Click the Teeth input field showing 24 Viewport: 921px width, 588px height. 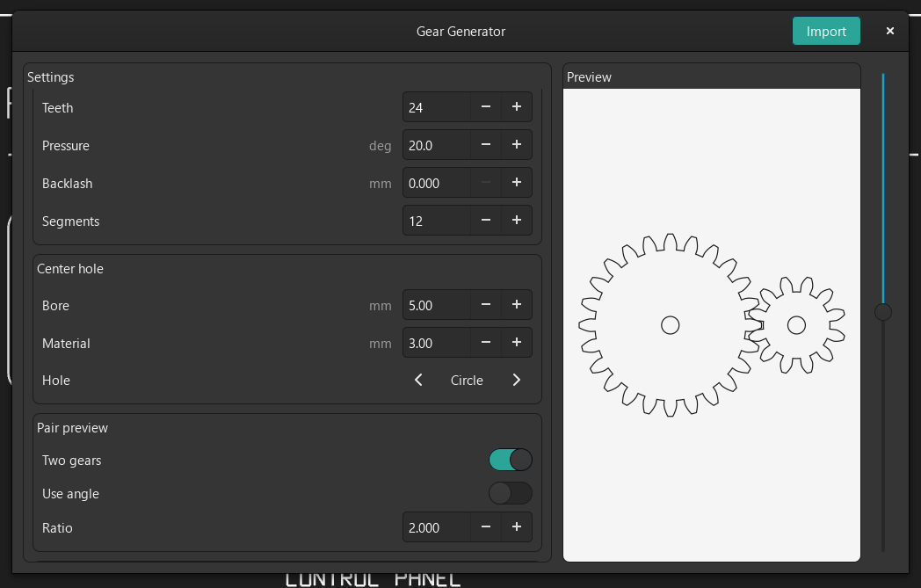tap(437, 107)
